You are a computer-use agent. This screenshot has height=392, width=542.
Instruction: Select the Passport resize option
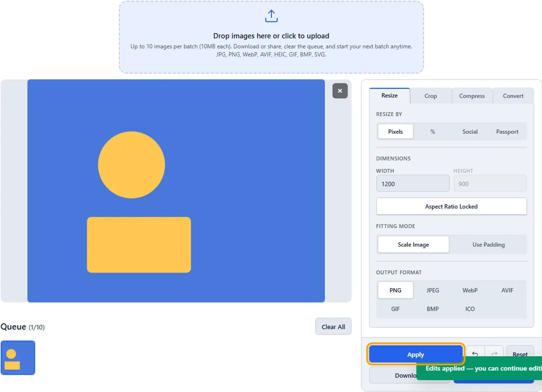(x=507, y=132)
